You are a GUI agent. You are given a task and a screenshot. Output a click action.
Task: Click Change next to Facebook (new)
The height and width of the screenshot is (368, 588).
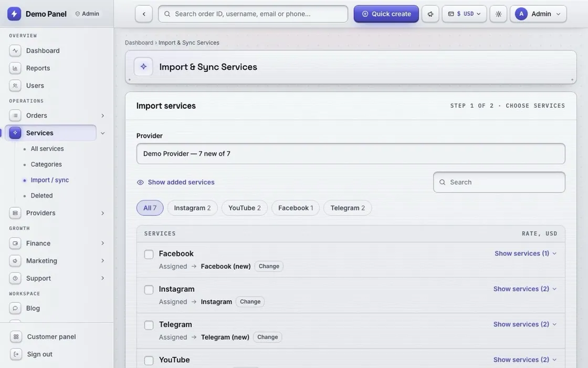point(269,266)
